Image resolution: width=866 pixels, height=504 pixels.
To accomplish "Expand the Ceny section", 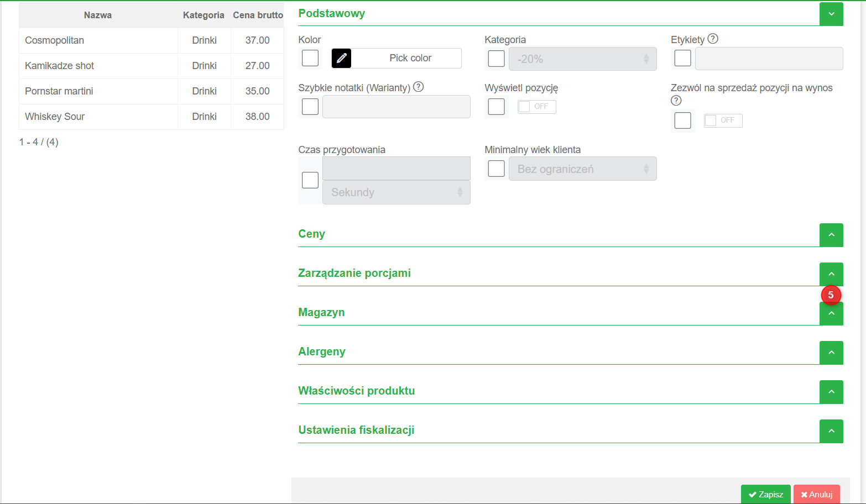I will 831,235.
